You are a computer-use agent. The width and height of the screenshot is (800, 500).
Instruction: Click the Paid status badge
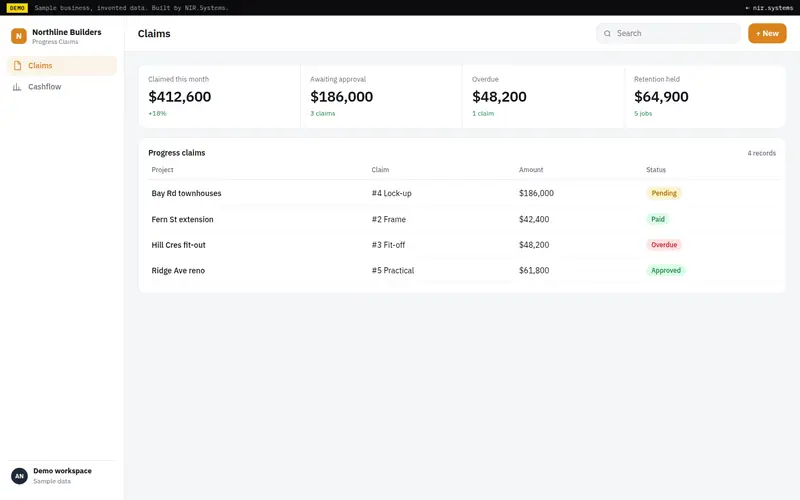[658, 219]
